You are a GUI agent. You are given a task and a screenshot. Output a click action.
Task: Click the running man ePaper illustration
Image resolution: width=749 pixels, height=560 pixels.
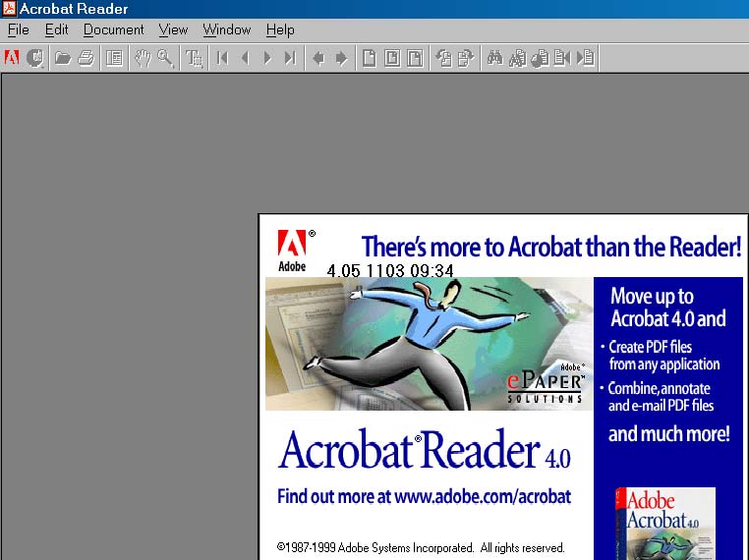(429, 344)
